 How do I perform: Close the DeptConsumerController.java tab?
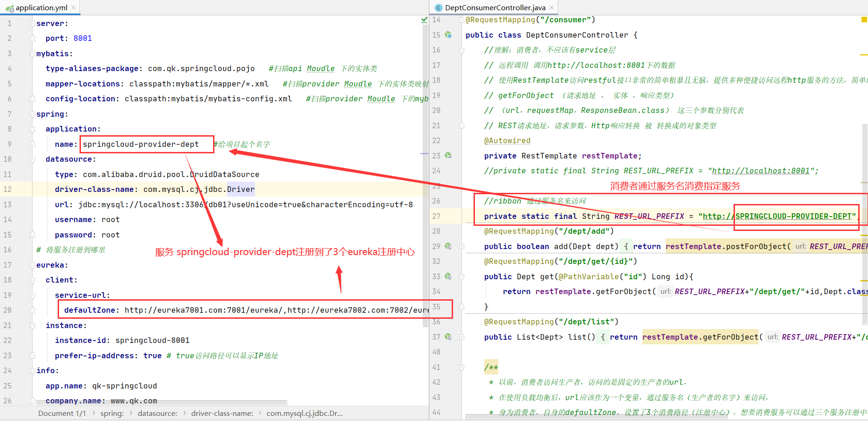pyautogui.click(x=552, y=7)
